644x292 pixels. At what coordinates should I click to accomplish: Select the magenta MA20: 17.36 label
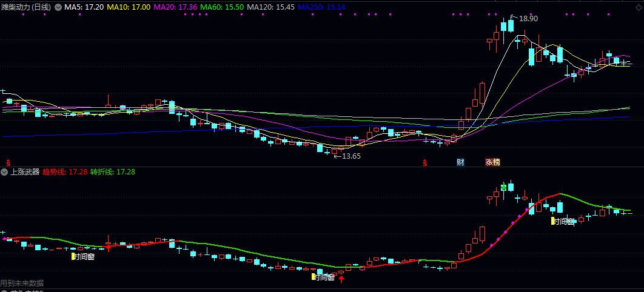click(176, 7)
